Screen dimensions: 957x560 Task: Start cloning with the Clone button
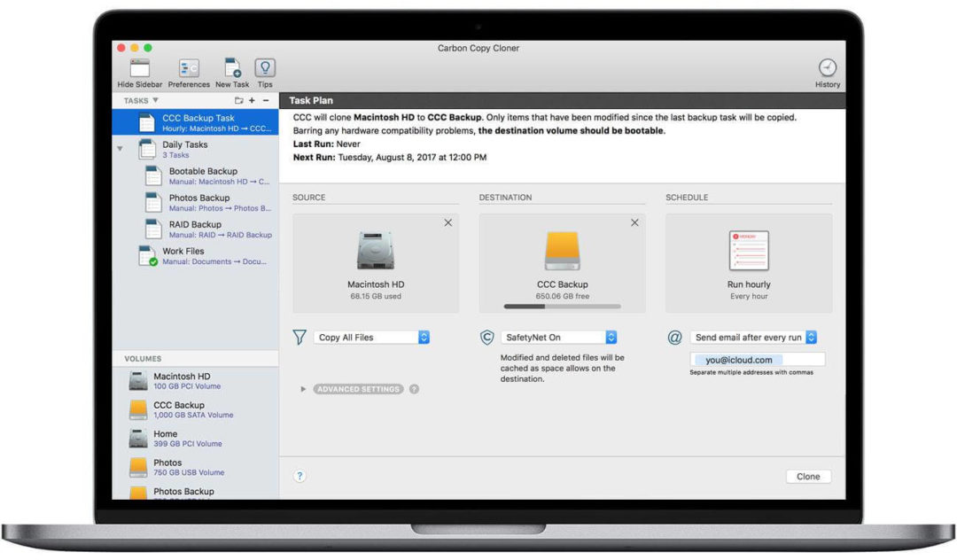tap(807, 476)
